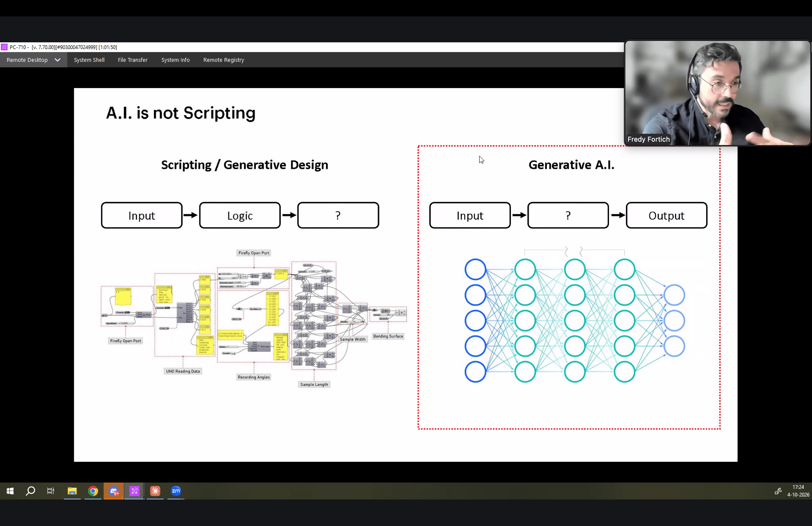Click the Input box under Scripting heading

[142, 216]
